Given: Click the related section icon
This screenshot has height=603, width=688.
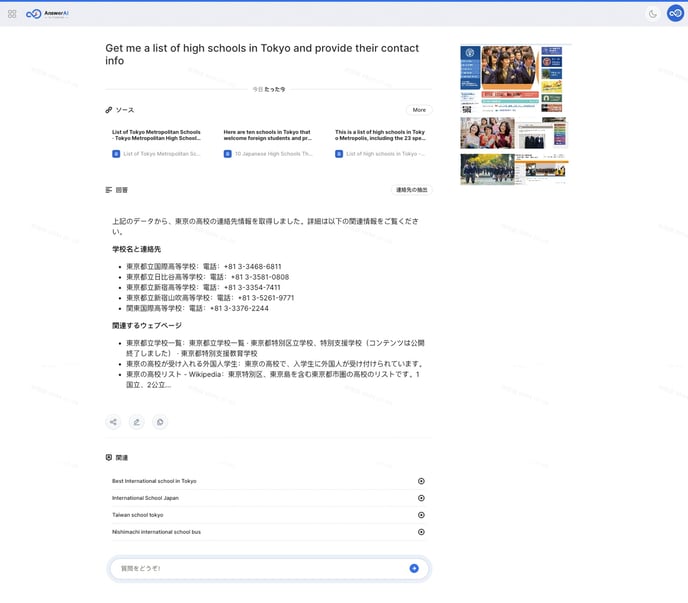Looking at the screenshot, I should click(x=109, y=457).
